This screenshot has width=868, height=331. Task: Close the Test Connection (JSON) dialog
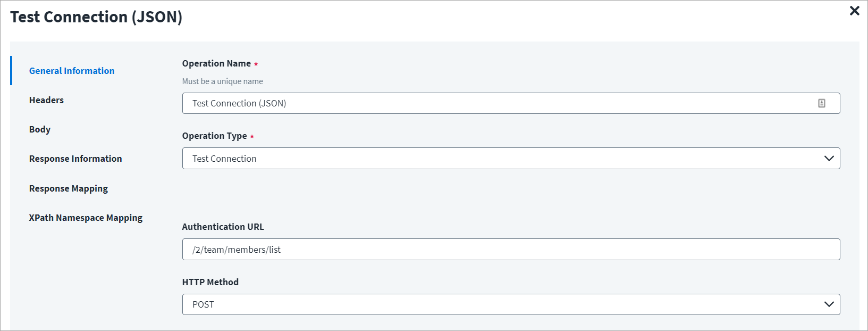pyautogui.click(x=854, y=11)
